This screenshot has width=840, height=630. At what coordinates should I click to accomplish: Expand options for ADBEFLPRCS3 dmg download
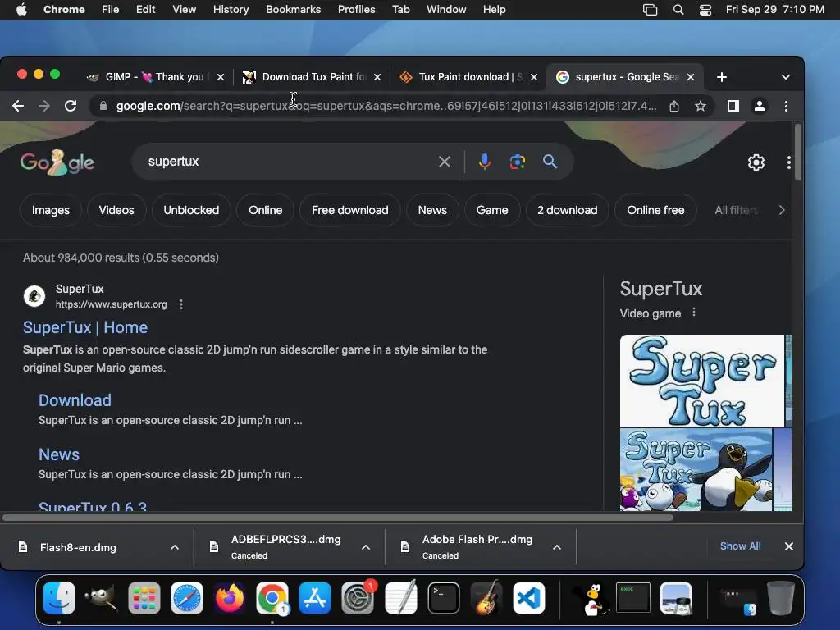pyautogui.click(x=366, y=547)
